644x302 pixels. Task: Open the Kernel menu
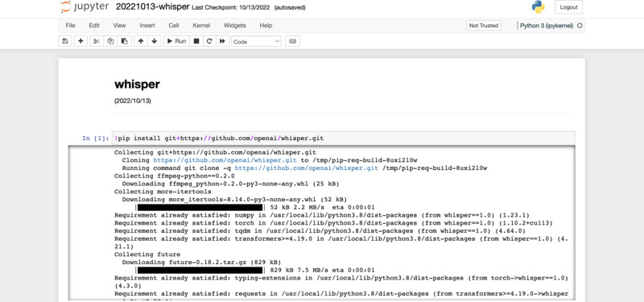point(202,26)
